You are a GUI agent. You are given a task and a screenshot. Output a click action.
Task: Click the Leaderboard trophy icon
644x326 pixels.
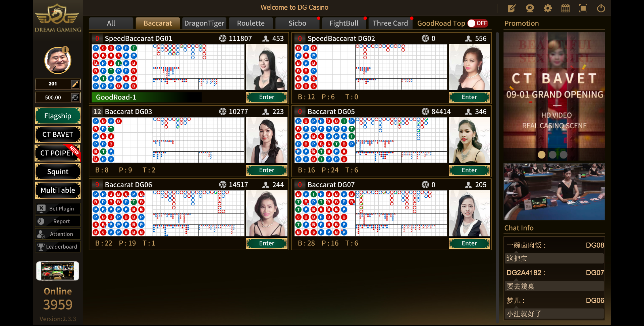click(41, 247)
